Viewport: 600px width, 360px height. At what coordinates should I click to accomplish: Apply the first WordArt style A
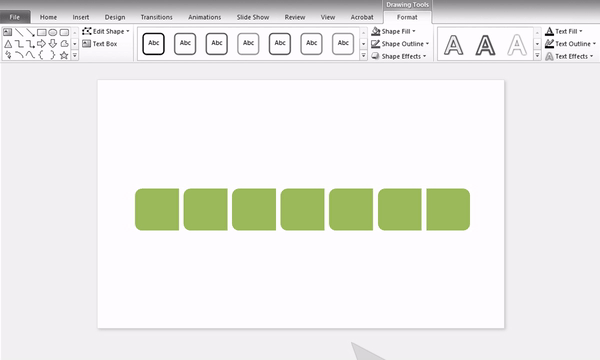coord(454,45)
